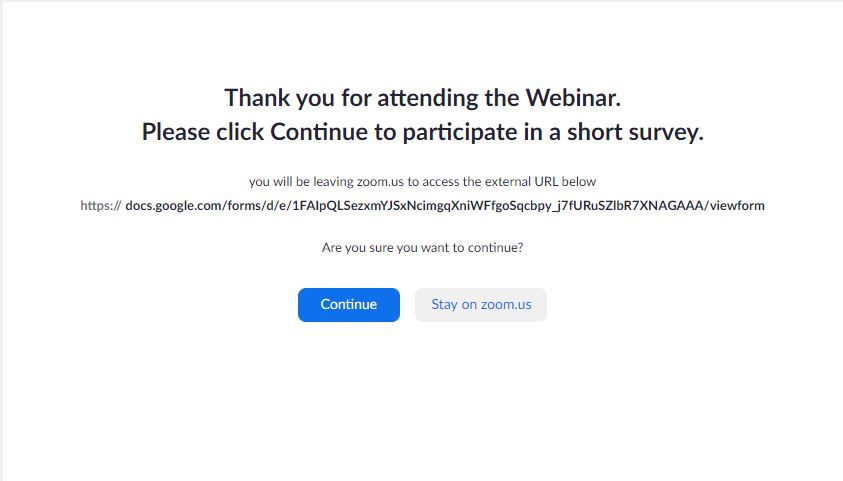Click the words 'short survey.' in the heading
Screen dimensions: 843x481
tap(635, 132)
